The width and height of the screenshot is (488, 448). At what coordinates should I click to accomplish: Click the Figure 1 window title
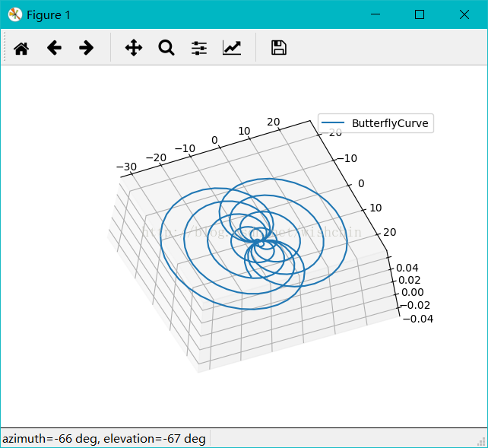coord(49,15)
